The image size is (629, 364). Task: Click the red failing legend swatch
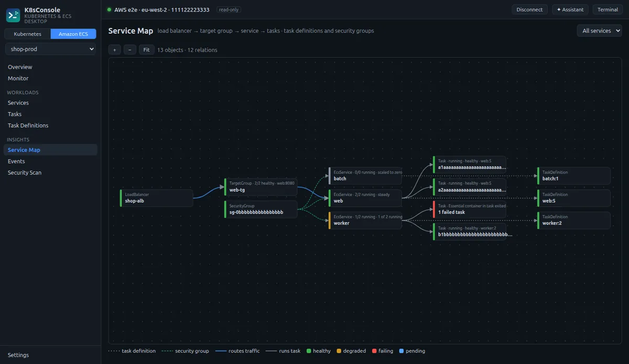(374, 351)
